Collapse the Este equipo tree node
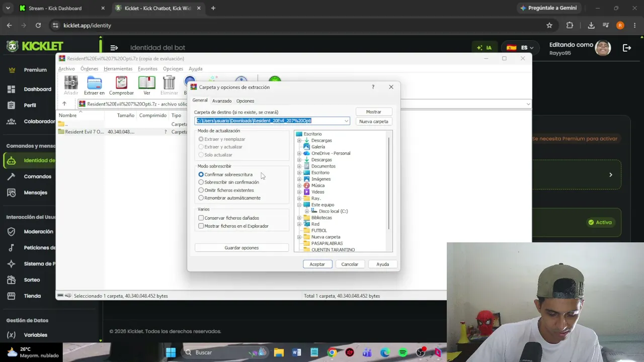 click(299, 205)
